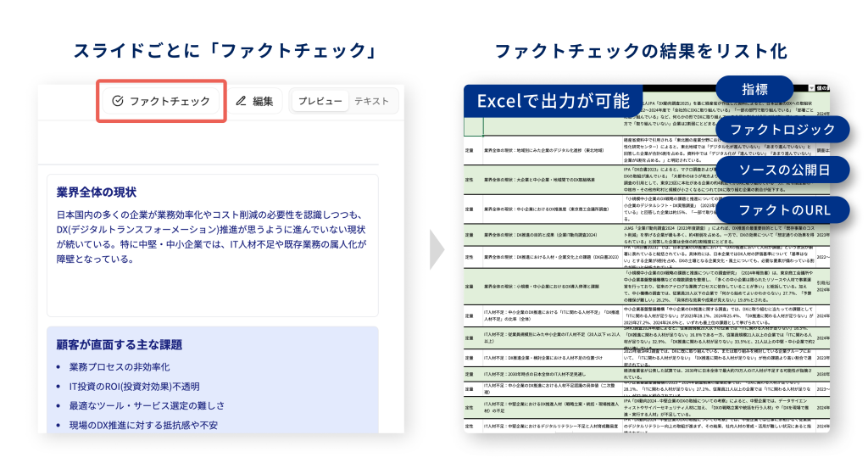Screen dimensions: 868x463
Task: Click the pencil icon beside 編集
Action: pos(241,101)
